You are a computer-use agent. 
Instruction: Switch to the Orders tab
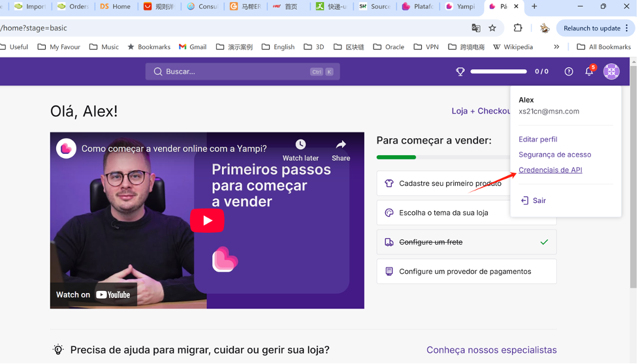[73, 6]
